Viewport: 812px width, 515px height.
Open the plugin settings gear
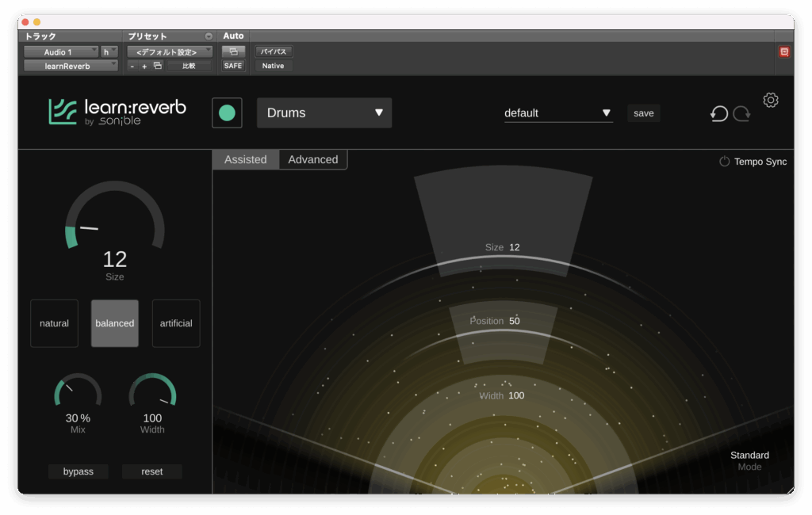(770, 100)
